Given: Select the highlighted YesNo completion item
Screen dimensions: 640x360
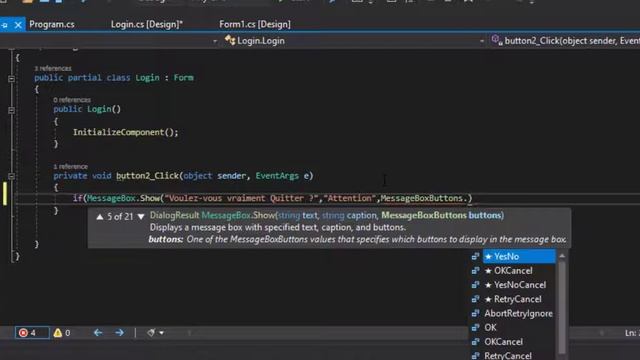Looking at the screenshot, I should tap(519, 257).
